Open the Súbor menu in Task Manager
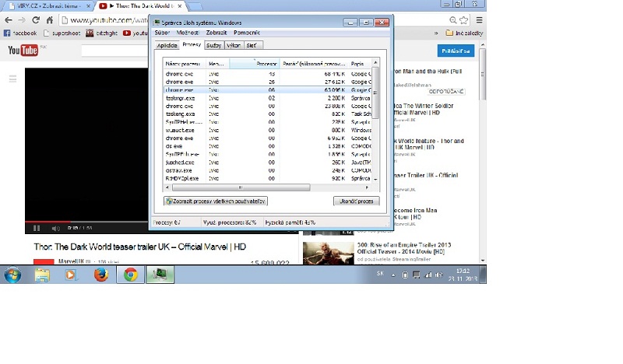The width and height of the screenshot is (623, 364). [162, 33]
